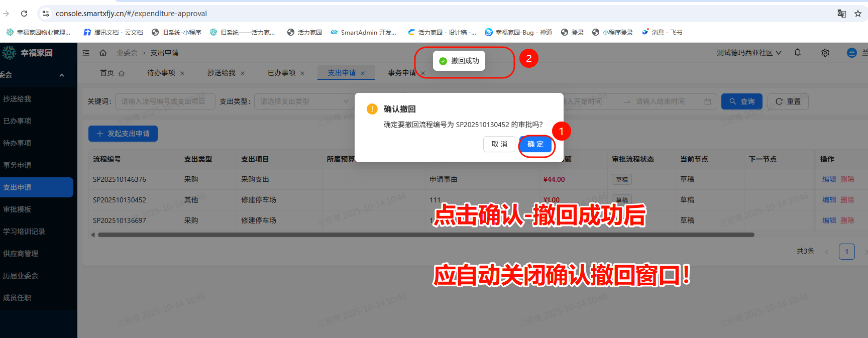Click 编辑 for SP202510146376
868x338 pixels.
click(829, 179)
